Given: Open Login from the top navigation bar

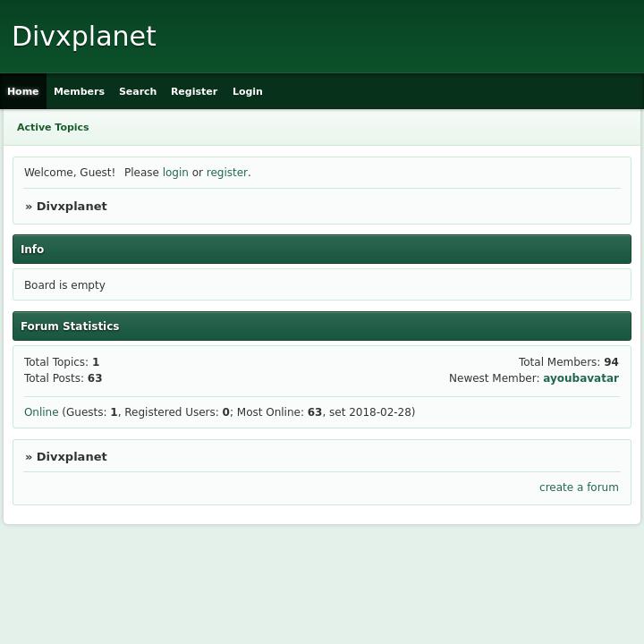Looking at the screenshot, I should (x=248, y=91).
